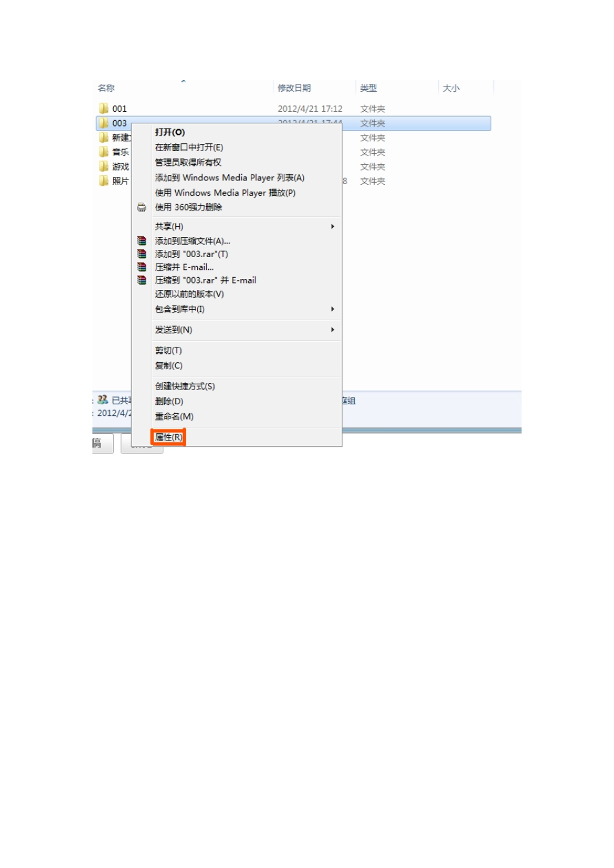Screen dimensions: 614x868
Task: Expand the 共享(H) submenu arrow
Action: pyautogui.click(x=333, y=227)
